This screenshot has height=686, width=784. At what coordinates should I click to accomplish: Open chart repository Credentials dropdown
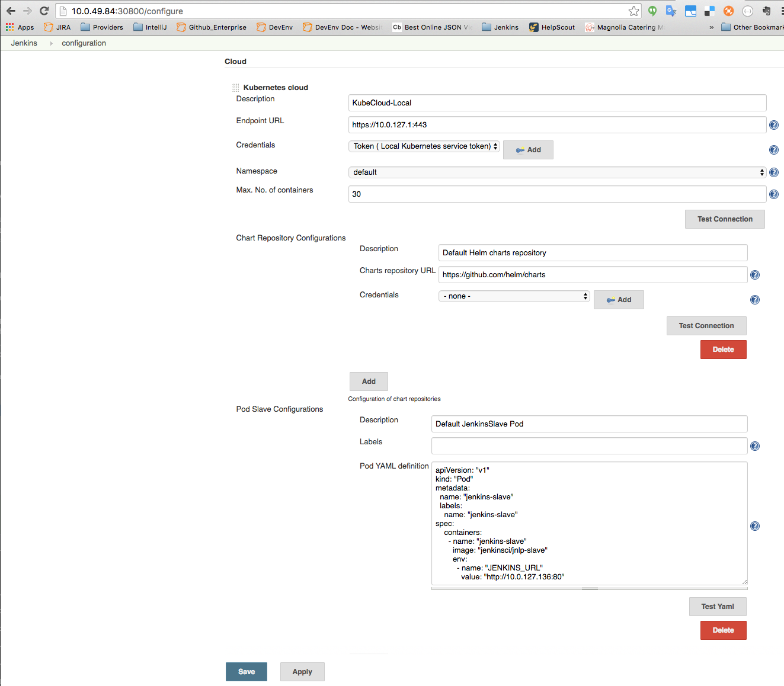click(x=514, y=296)
